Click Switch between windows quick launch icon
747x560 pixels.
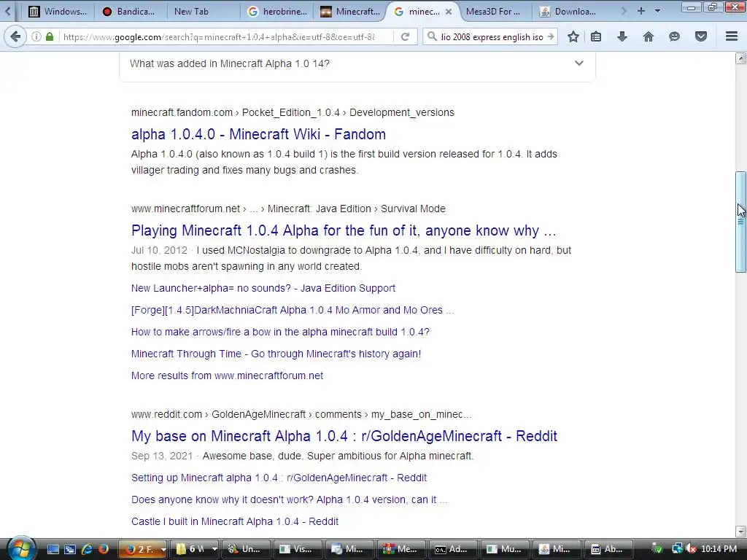(x=70, y=549)
